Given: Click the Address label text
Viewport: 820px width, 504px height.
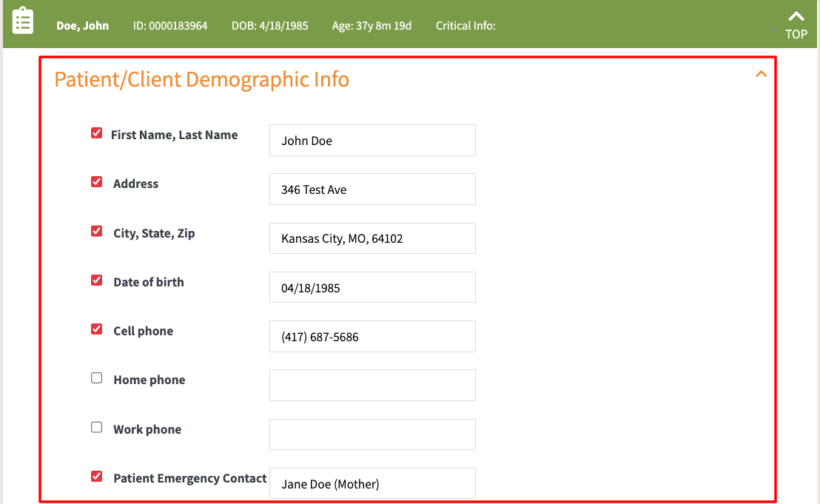Looking at the screenshot, I should point(135,184).
